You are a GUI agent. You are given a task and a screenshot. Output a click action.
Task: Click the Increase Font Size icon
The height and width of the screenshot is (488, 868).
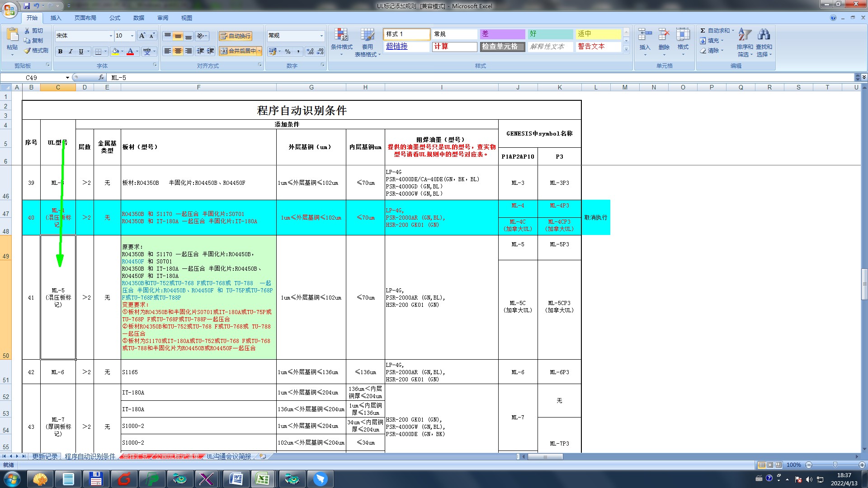142,36
